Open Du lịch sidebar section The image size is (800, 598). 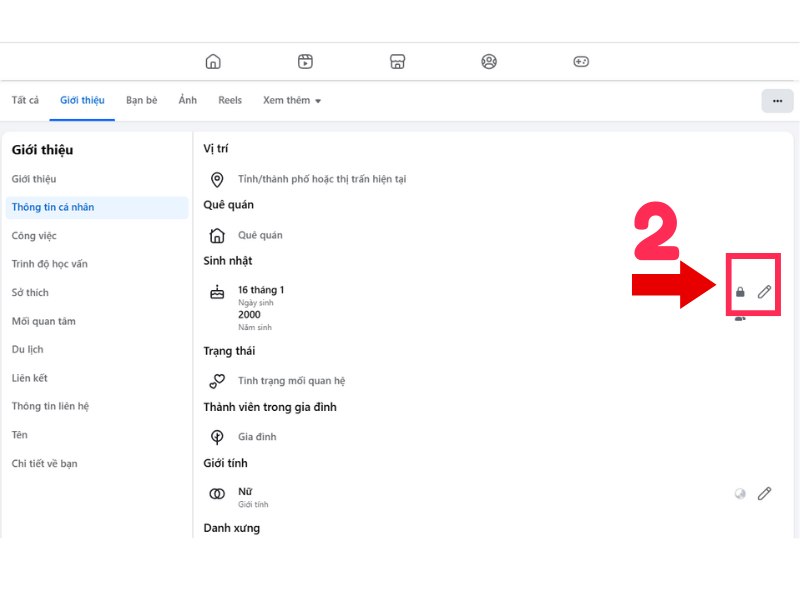pyautogui.click(x=28, y=350)
